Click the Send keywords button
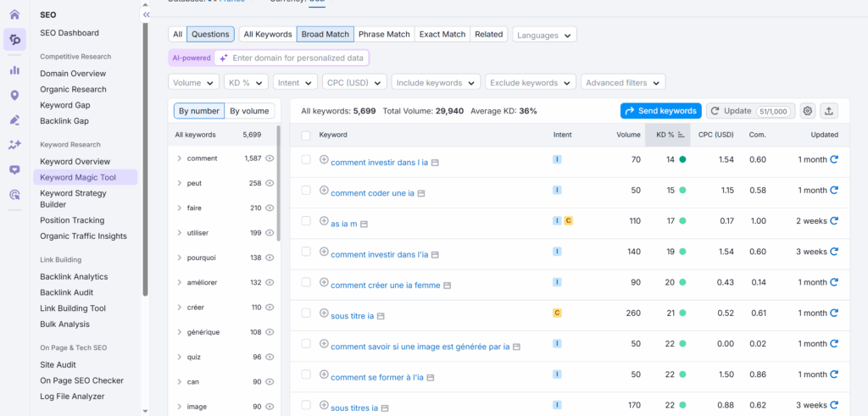Screen dimensions: 868x416 [660, 111]
